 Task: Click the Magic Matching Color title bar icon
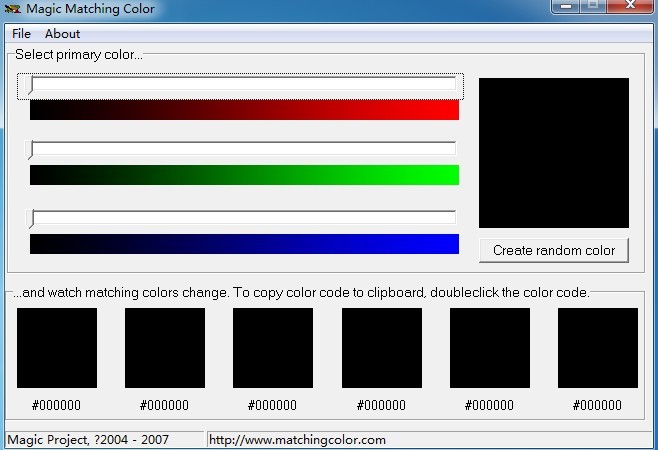pyautogui.click(x=13, y=9)
